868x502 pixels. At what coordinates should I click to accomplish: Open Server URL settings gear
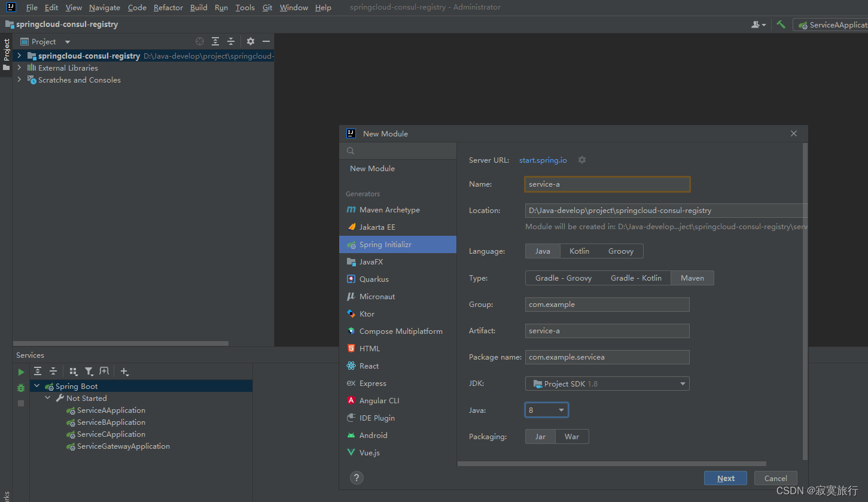tap(582, 160)
